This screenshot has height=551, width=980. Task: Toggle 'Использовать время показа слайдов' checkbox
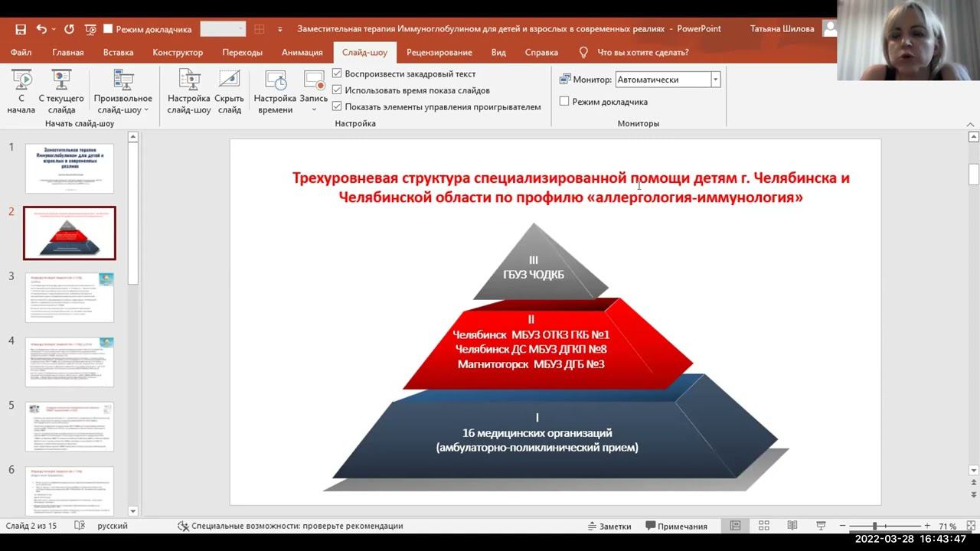pyautogui.click(x=337, y=90)
